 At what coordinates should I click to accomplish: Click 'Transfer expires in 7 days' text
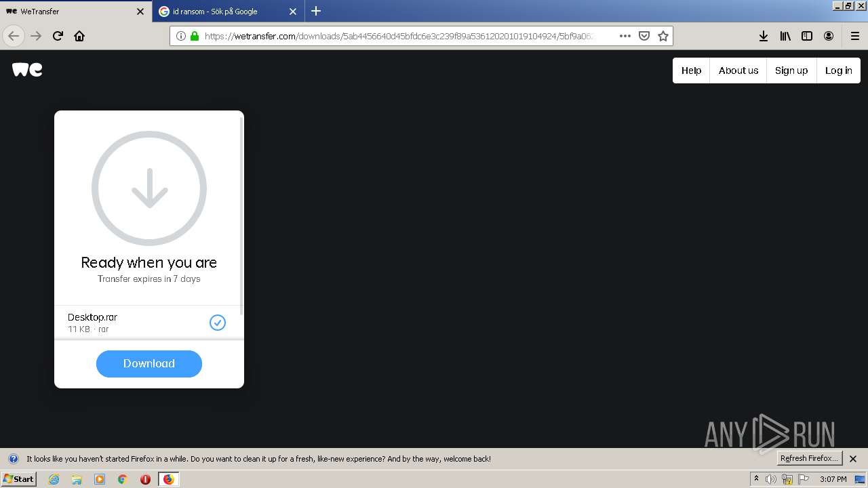pyautogui.click(x=149, y=279)
